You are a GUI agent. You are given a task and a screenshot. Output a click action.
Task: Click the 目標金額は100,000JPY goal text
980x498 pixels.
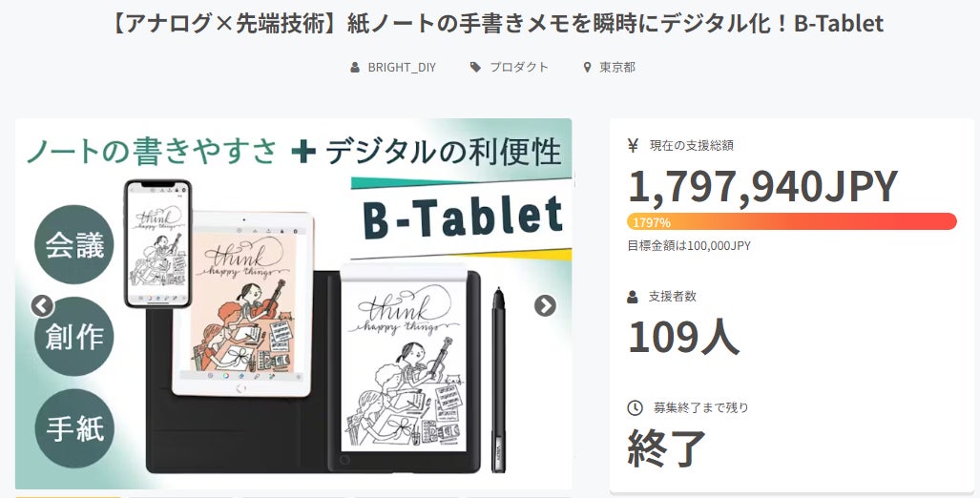688,246
